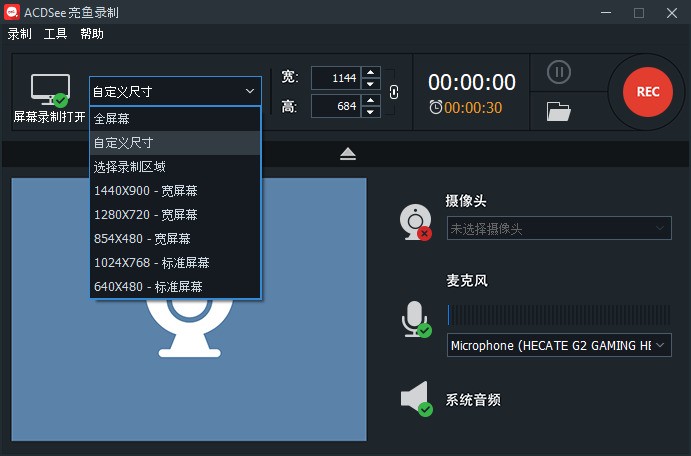Click the microphone volume level meter
The width and height of the screenshot is (691, 456).
click(x=559, y=315)
